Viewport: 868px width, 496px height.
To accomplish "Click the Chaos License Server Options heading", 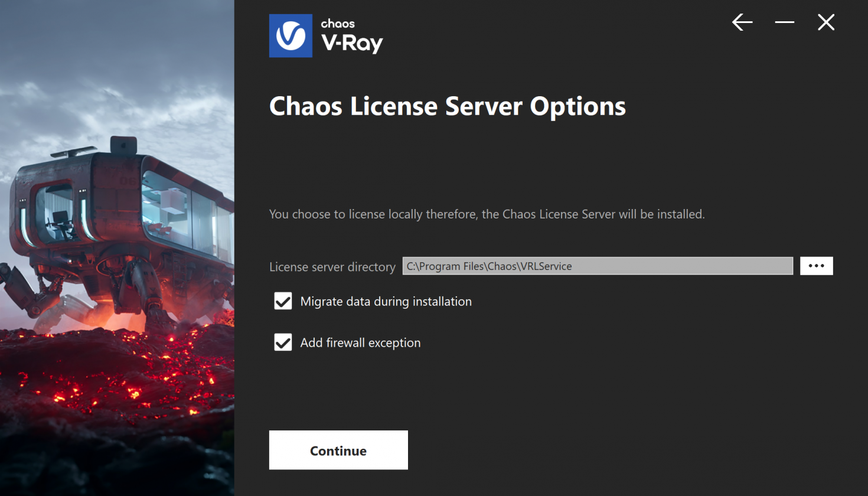I will pos(447,106).
